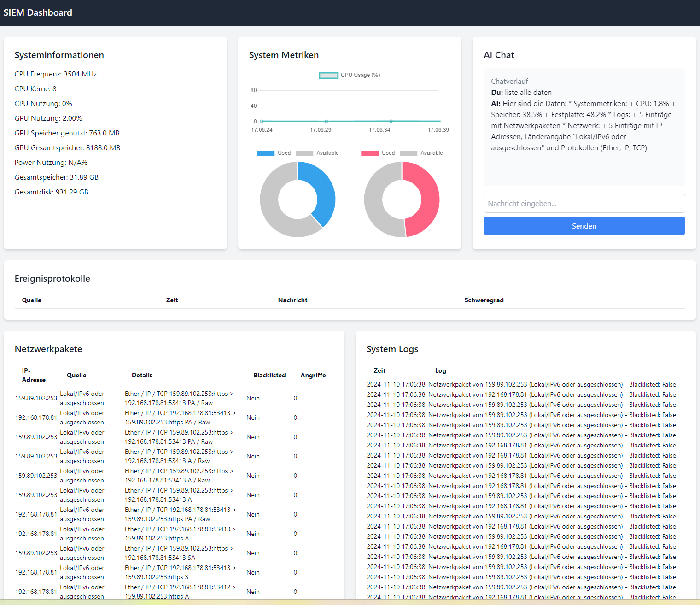Click the Quelle header in Netzwerkpakete table
This screenshot has width=700, height=605.
coord(76,375)
